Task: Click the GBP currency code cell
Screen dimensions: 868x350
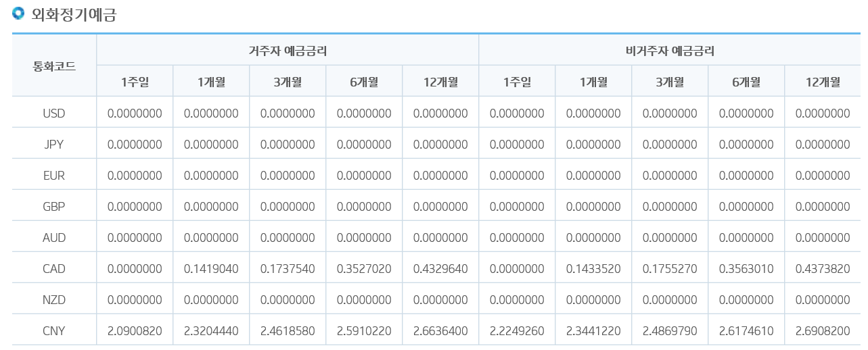Action: click(x=54, y=206)
